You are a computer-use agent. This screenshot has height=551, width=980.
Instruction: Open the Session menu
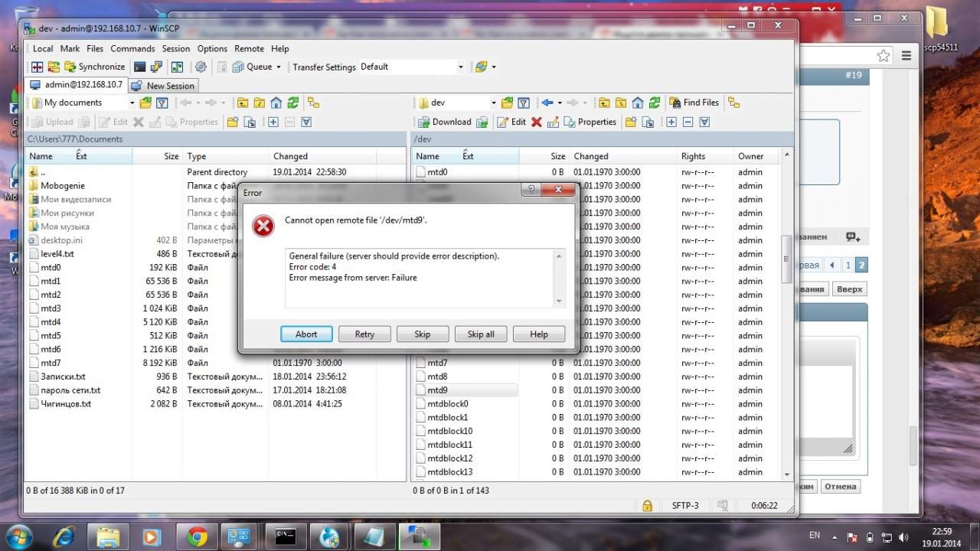click(176, 48)
